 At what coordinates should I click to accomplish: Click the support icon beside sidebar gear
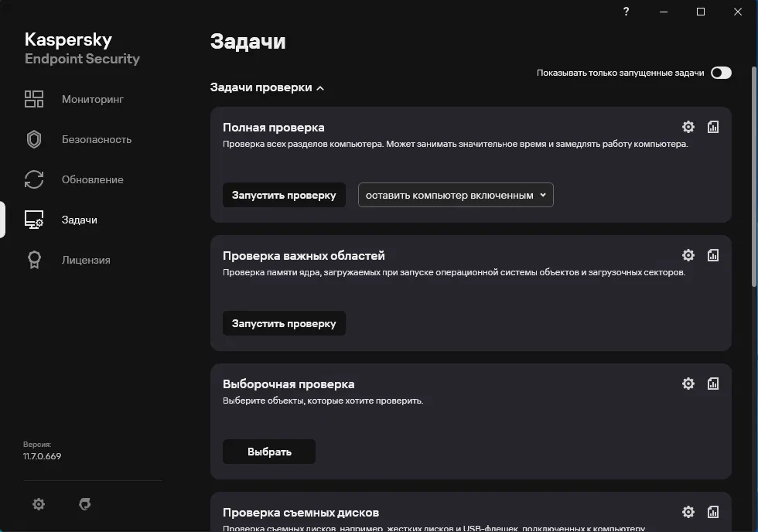(x=85, y=504)
